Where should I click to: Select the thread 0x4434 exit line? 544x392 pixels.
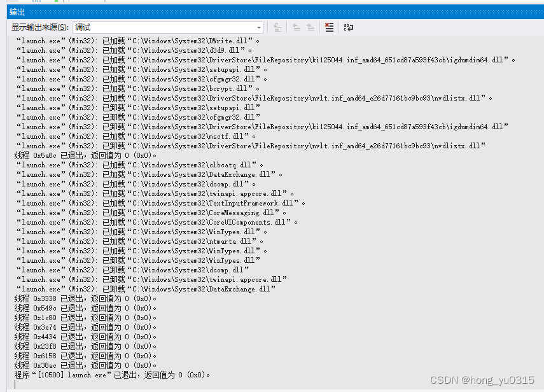85,337
